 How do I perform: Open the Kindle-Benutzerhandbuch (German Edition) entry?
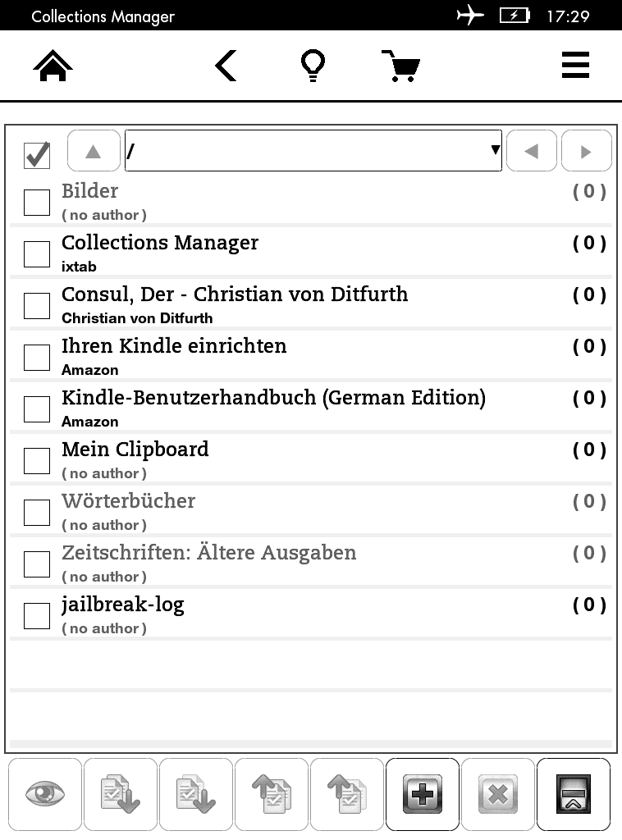[311, 409]
